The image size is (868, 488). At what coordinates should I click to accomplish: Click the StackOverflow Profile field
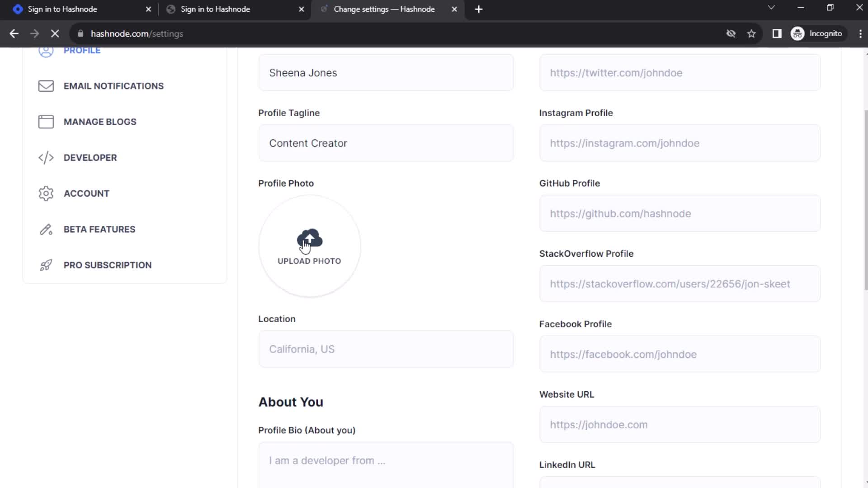point(679,284)
